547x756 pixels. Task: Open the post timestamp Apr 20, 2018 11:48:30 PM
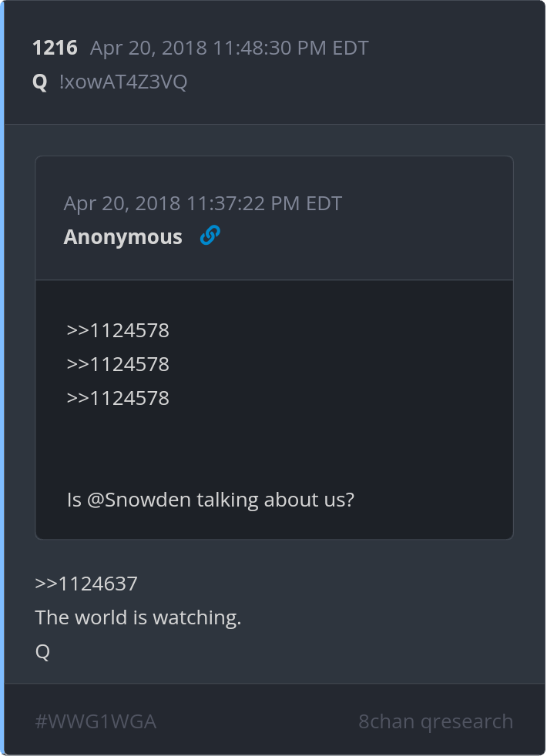pos(230,49)
